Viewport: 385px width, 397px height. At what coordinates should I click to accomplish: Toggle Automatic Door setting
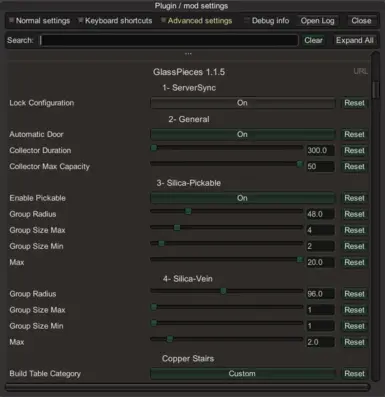tap(243, 134)
